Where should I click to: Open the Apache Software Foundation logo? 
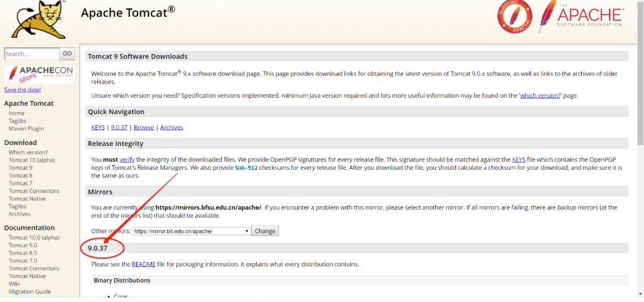pos(581,16)
